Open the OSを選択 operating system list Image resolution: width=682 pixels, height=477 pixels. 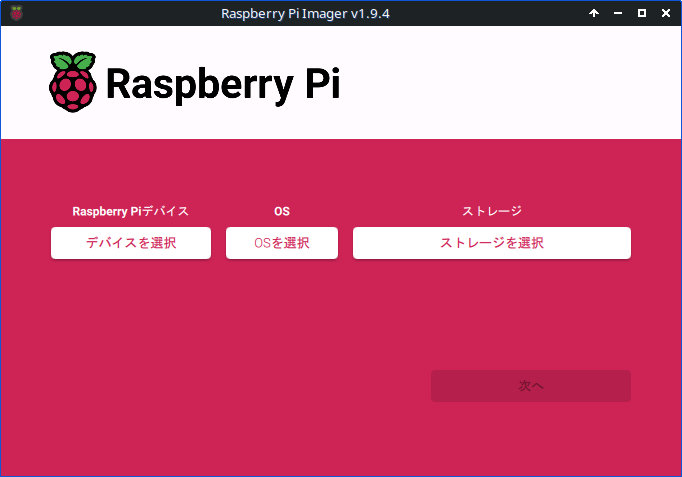(x=282, y=243)
